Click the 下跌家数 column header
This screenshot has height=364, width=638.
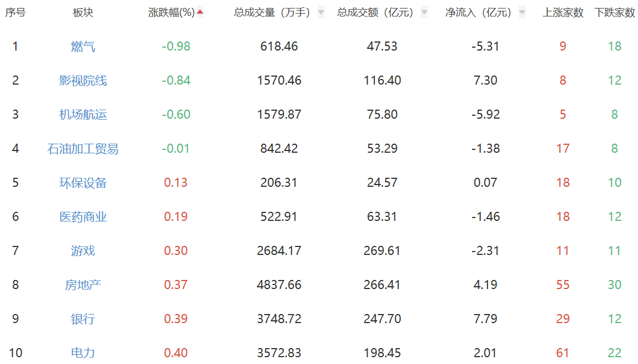click(x=615, y=12)
